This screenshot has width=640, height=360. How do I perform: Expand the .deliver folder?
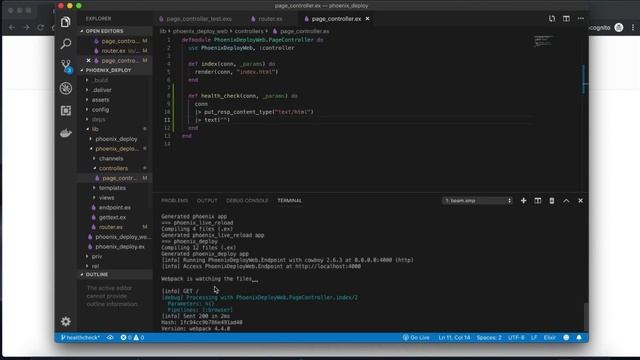pyautogui.click(x=102, y=90)
